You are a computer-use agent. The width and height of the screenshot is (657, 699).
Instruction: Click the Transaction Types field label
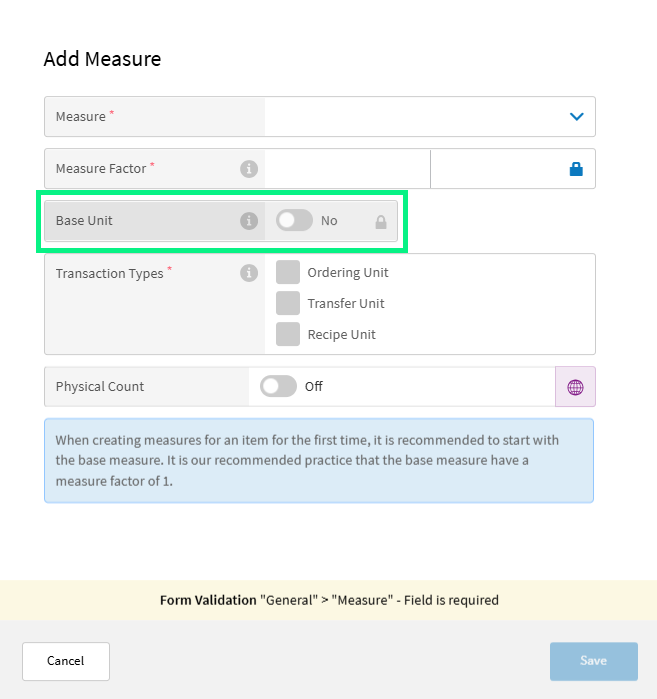coord(109,273)
